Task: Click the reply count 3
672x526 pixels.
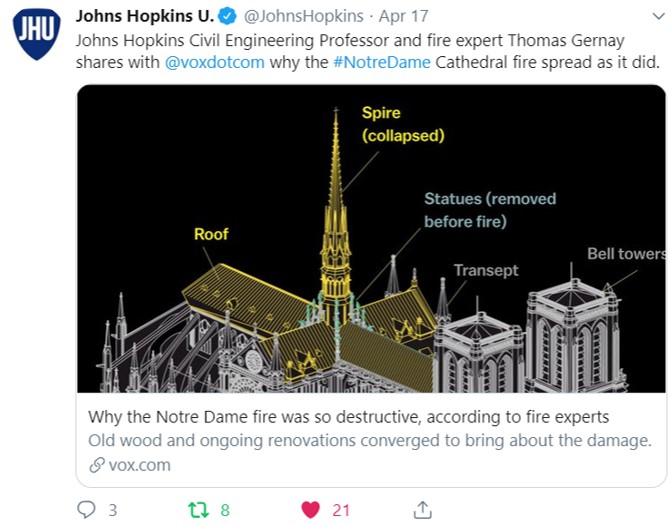Action: 112,510
